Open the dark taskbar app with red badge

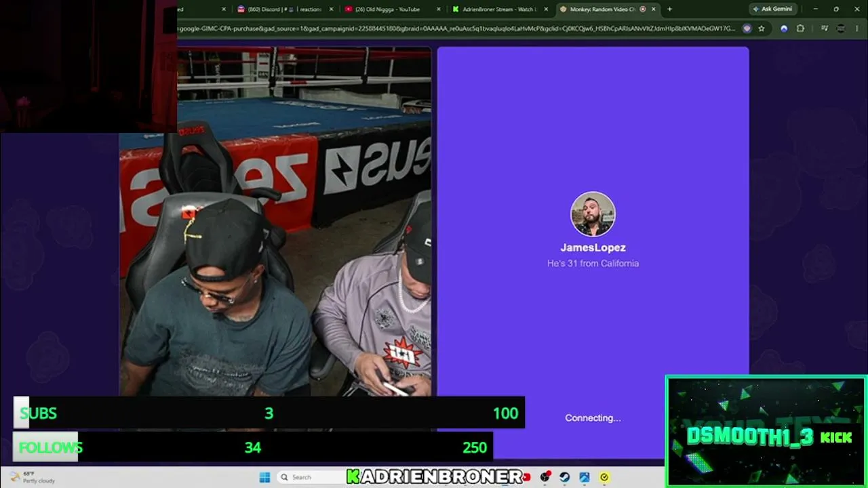coord(545,477)
